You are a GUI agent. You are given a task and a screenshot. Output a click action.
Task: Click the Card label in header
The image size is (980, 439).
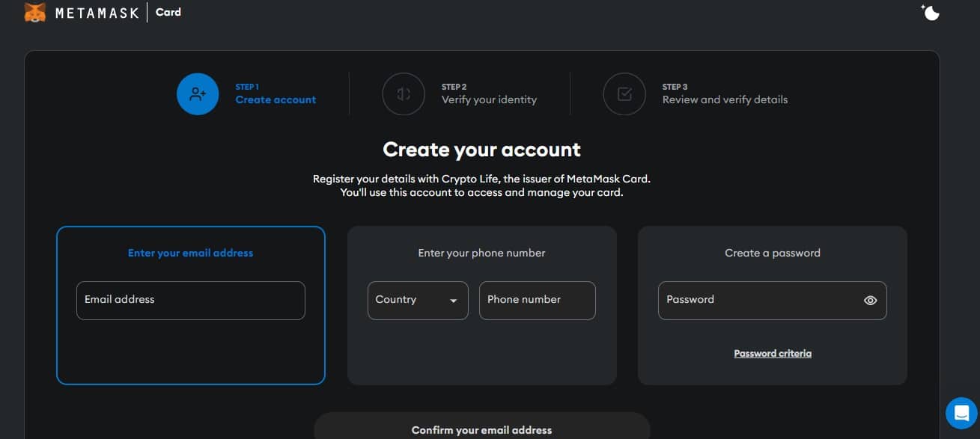[168, 12]
